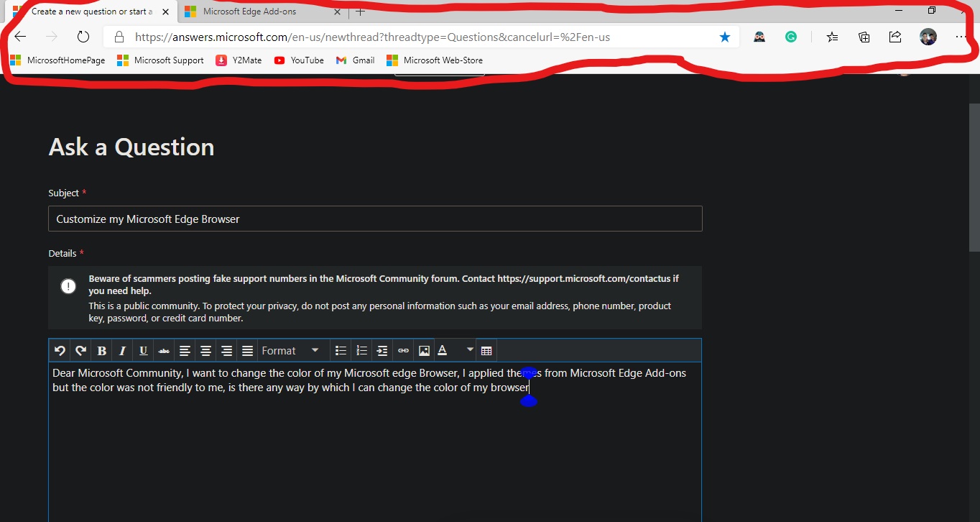Insert a numbered list
The image size is (980, 522).
point(361,351)
